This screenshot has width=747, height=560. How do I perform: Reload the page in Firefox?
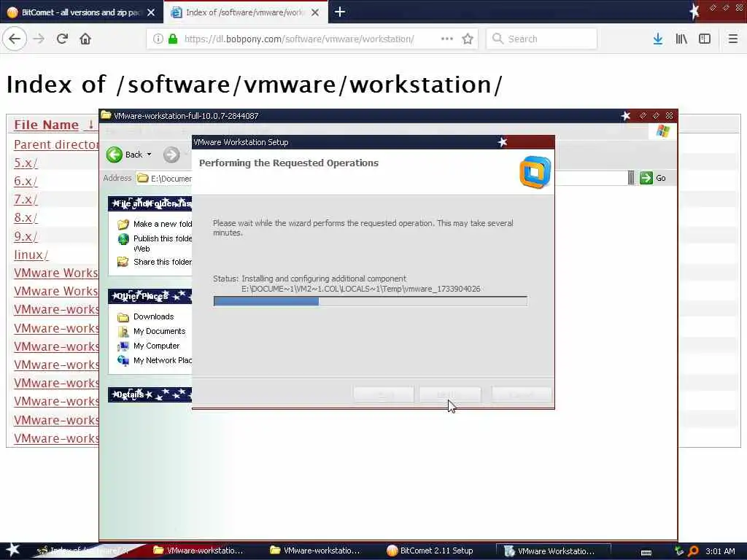point(62,39)
